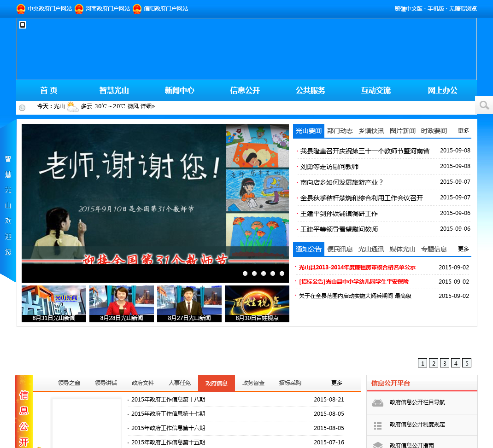493x448 pixels.
Task: Select 政府文件 tab
Action: coord(143,383)
